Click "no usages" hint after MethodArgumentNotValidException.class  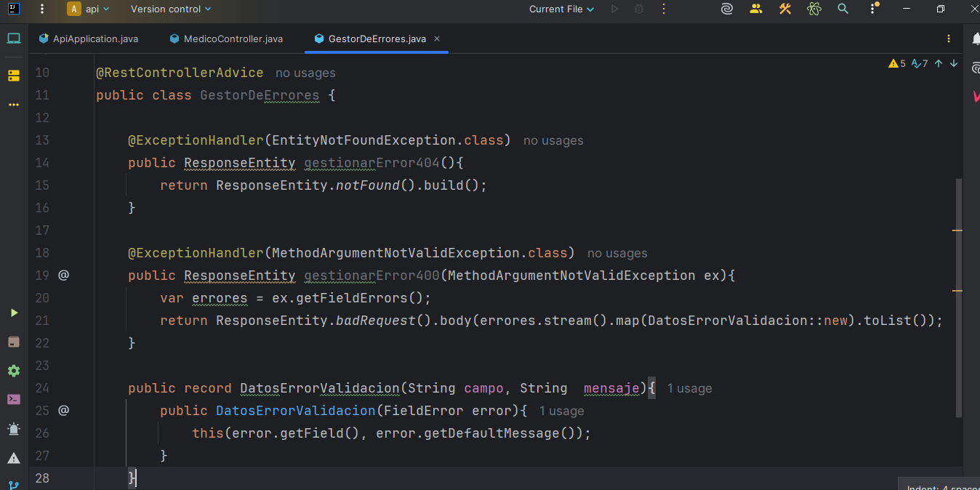pos(617,254)
